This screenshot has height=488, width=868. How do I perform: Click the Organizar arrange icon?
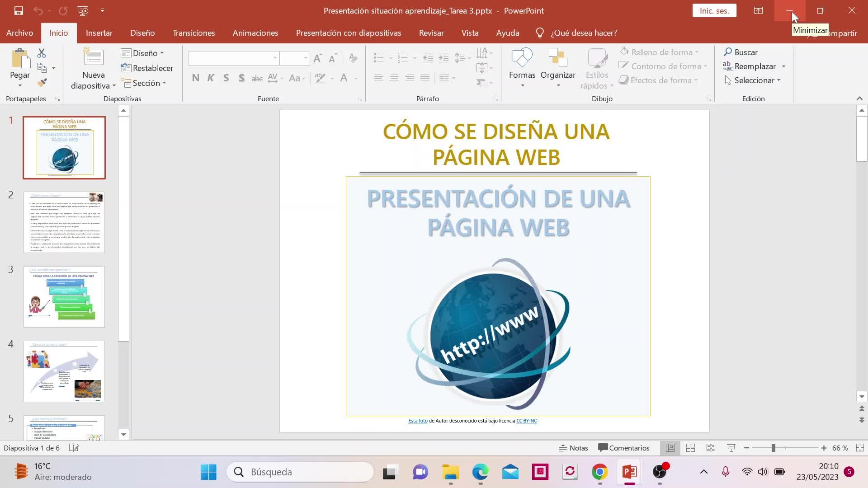pyautogui.click(x=557, y=68)
